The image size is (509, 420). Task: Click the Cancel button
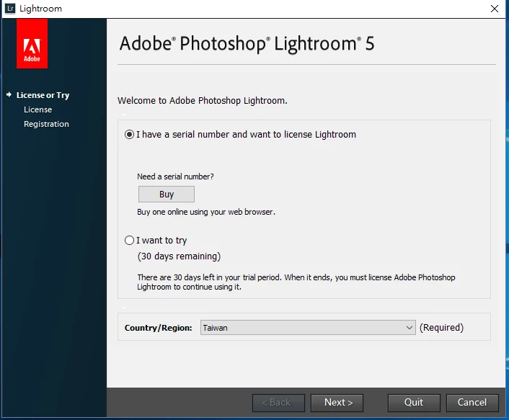[x=472, y=403]
